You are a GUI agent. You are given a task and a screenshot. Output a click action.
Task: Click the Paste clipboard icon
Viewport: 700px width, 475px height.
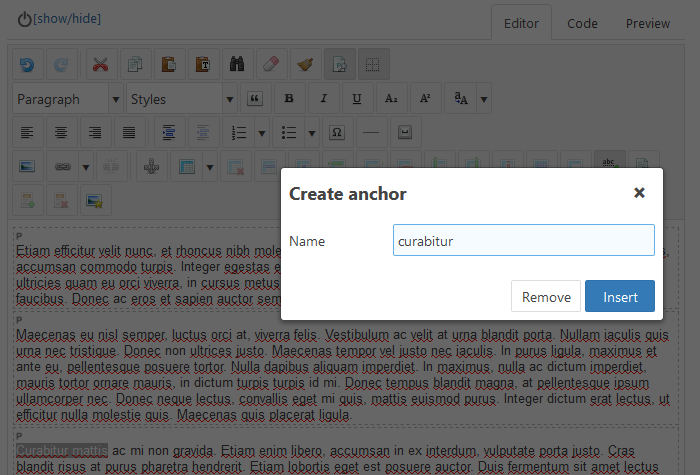(x=169, y=65)
